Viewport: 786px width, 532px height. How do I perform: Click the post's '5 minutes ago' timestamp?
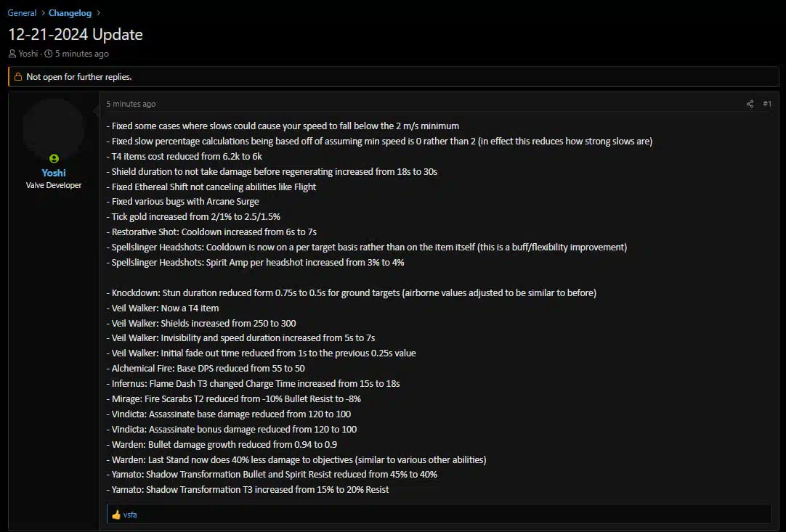pos(131,104)
